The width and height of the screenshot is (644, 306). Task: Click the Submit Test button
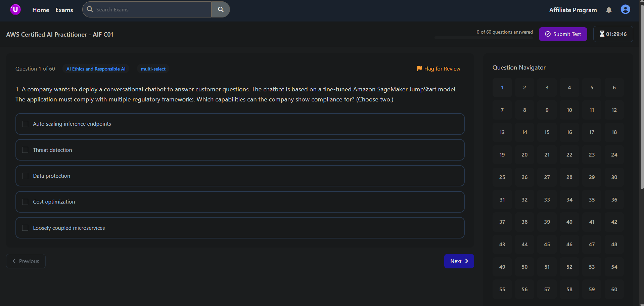(563, 34)
